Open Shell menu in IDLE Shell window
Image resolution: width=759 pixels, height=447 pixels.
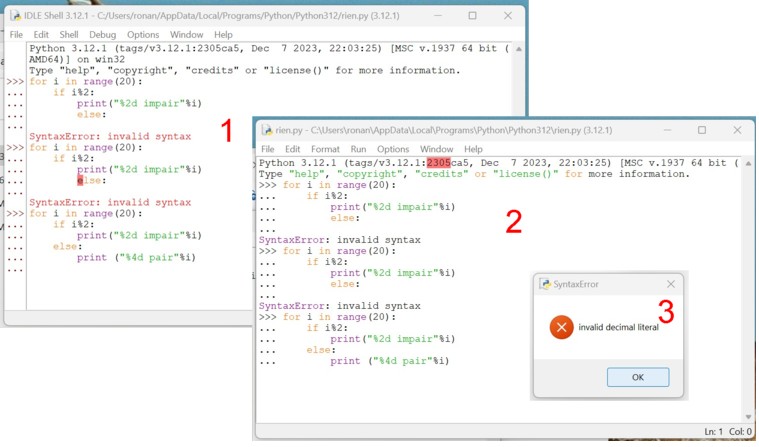(x=69, y=35)
